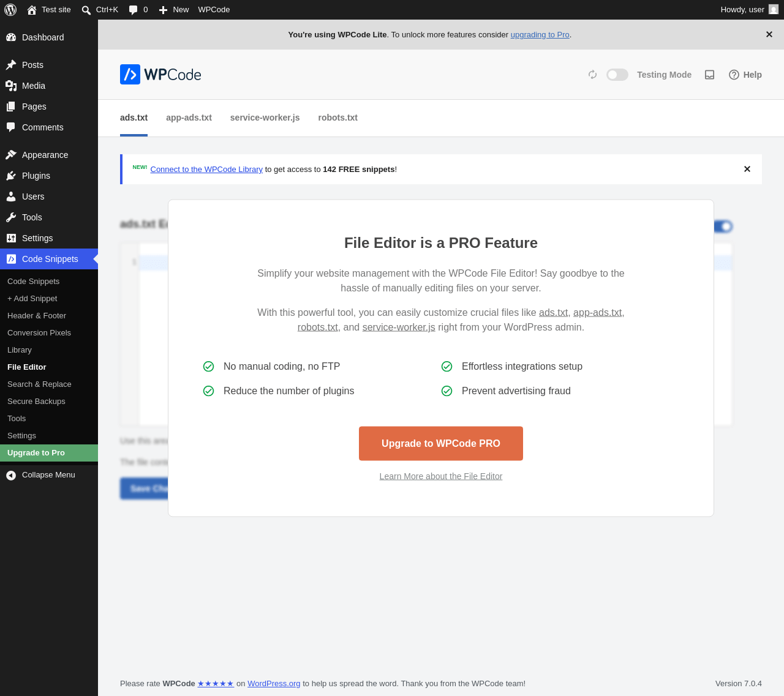Click the WordPress logo in the admin bar

tap(10, 10)
